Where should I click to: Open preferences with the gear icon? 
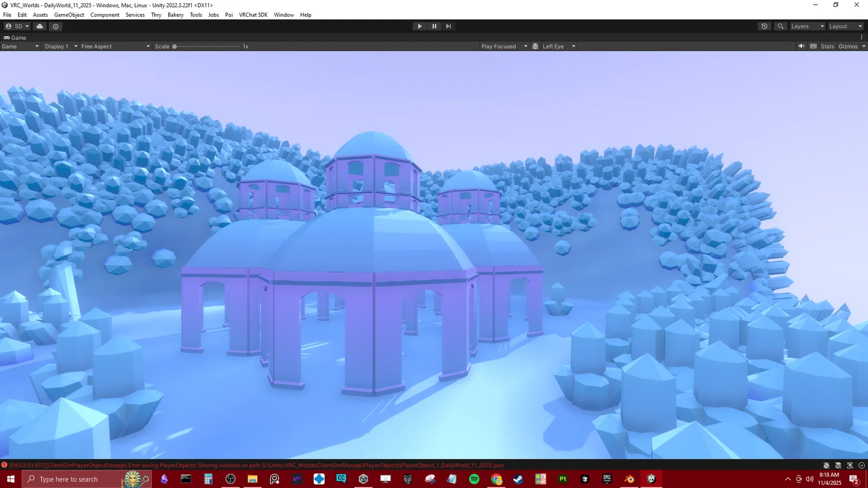[55, 26]
